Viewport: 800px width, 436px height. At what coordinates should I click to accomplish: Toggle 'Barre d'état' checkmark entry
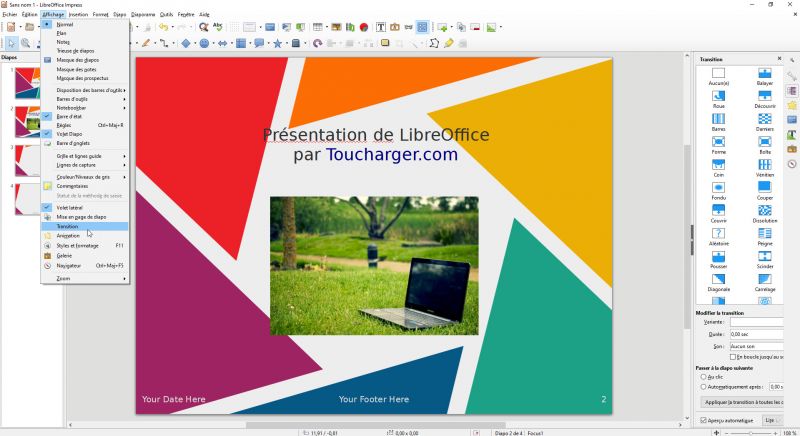click(x=85, y=116)
